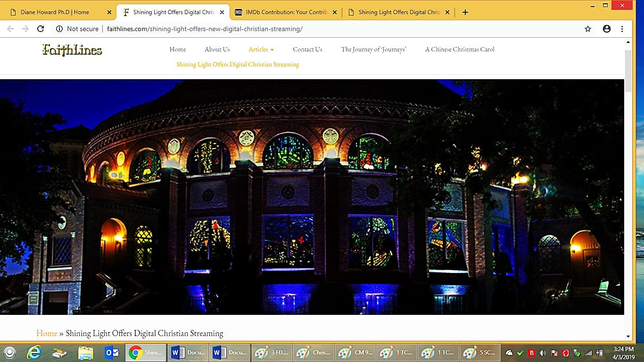Click the FaithLines logo

[72, 49]
